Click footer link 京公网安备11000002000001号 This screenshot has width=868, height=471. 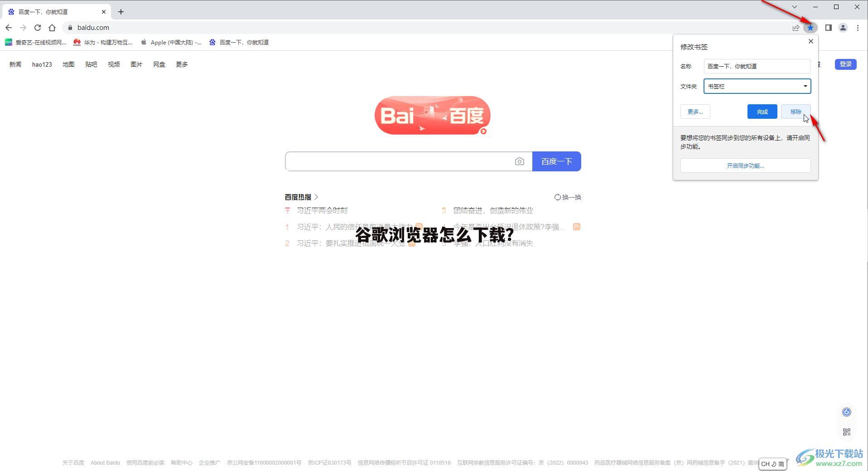pos(264,463)
